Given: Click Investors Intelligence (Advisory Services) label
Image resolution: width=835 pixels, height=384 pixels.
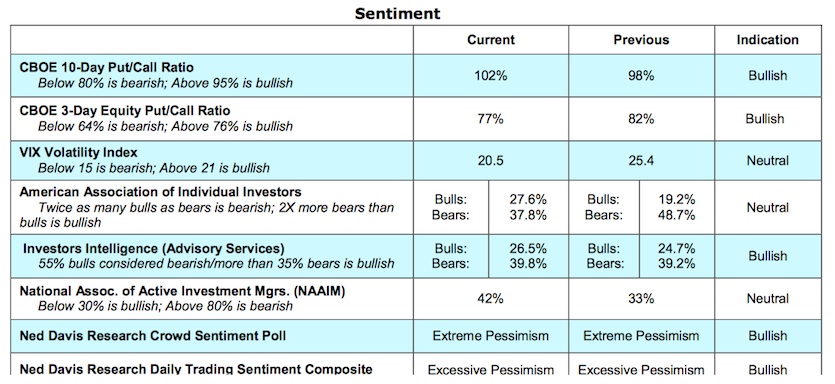Looking at the screenshot, I should coord(153,249).
